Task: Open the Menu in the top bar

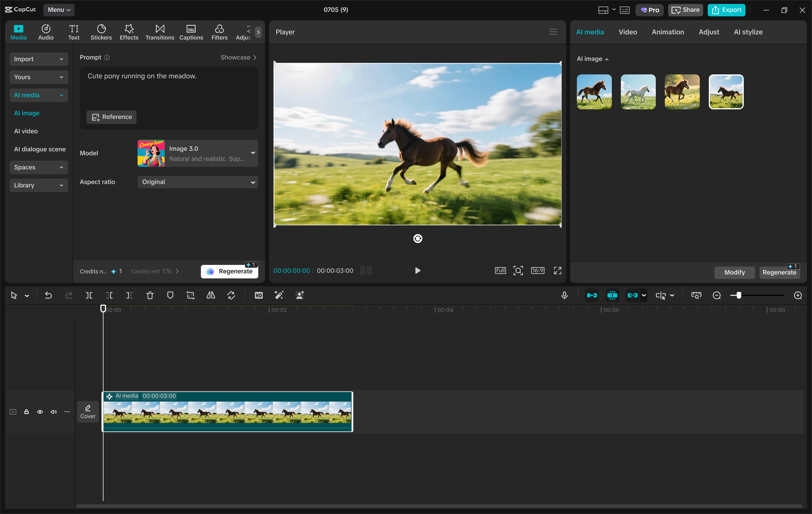Action: (59, 10)
